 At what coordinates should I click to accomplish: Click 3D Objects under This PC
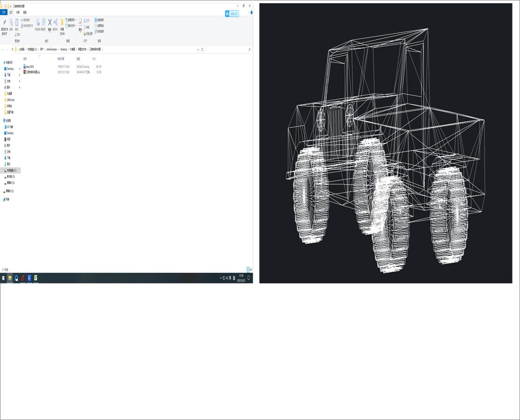click(8, 127)
